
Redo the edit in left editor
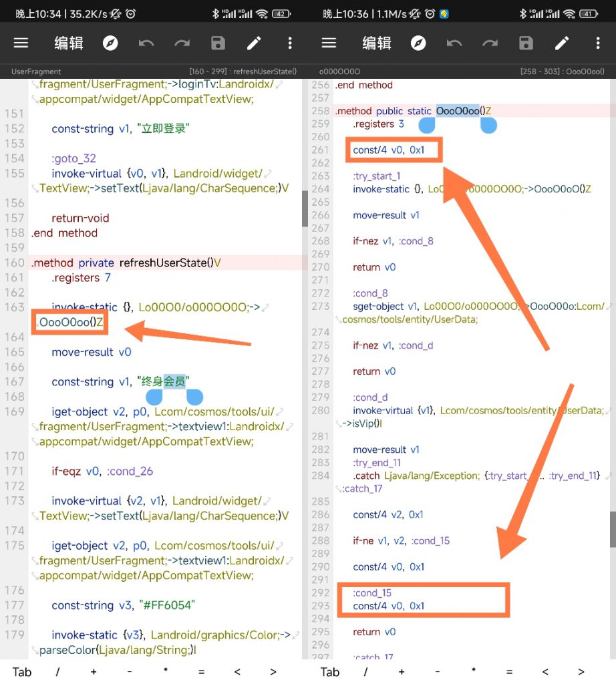pyautogui.click(x=182, y=43)
